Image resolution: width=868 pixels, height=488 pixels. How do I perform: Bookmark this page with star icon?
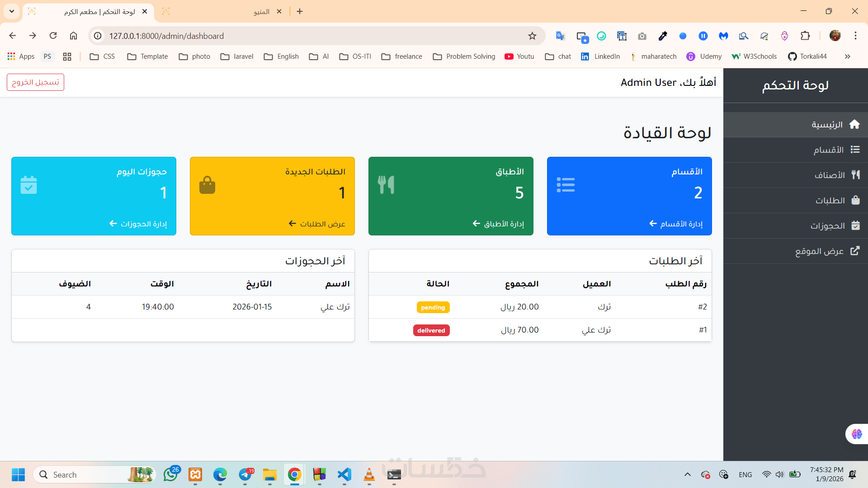532,36
